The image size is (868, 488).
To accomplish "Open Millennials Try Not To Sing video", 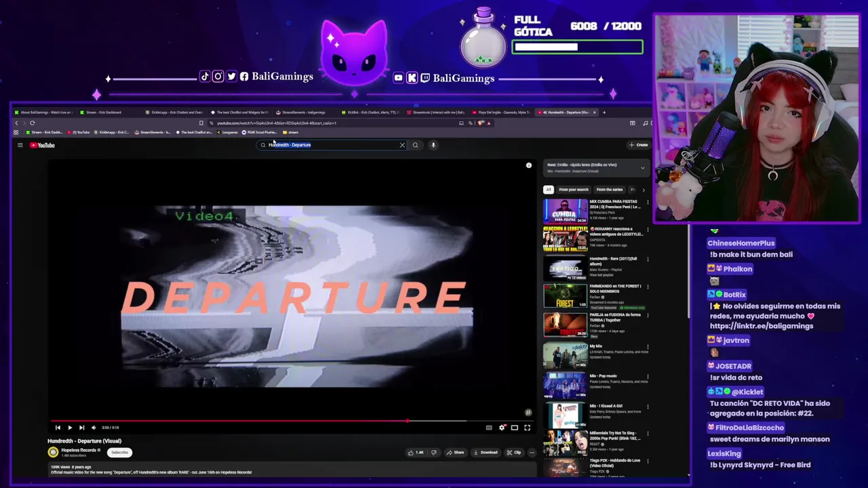I will (x=566, y=443).
